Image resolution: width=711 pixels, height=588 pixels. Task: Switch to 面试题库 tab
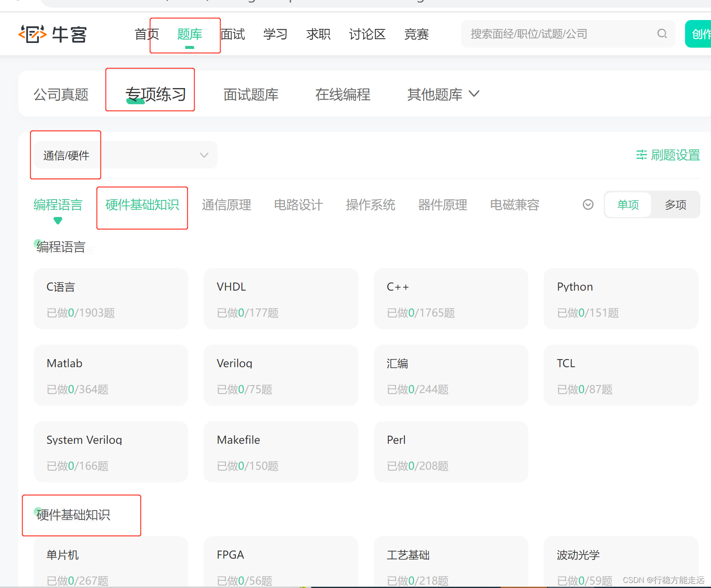251,94
